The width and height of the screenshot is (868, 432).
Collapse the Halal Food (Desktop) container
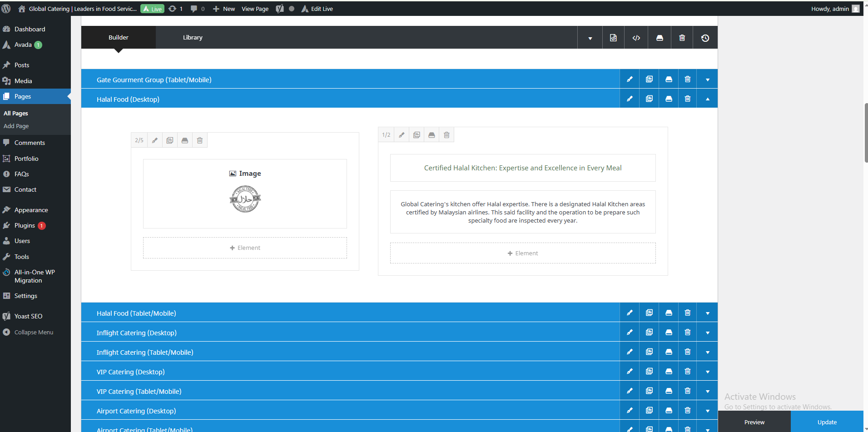(707, 99)
